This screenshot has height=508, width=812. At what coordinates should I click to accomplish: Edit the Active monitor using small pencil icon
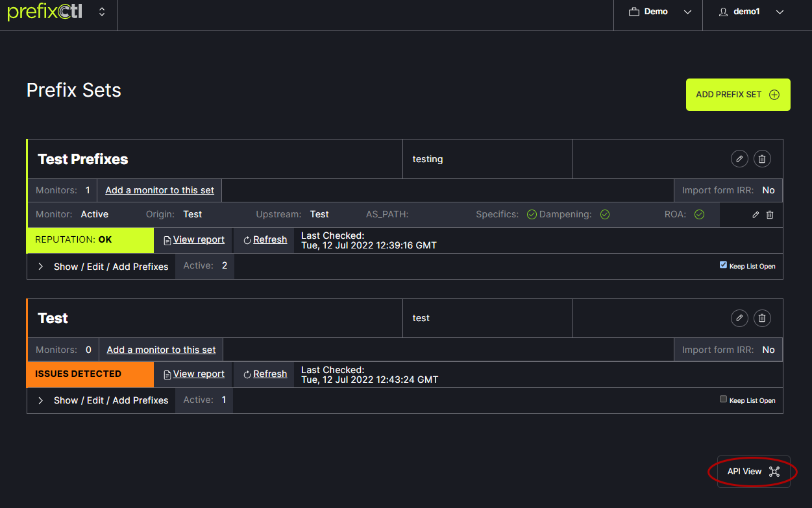click(x=756, y=215)
